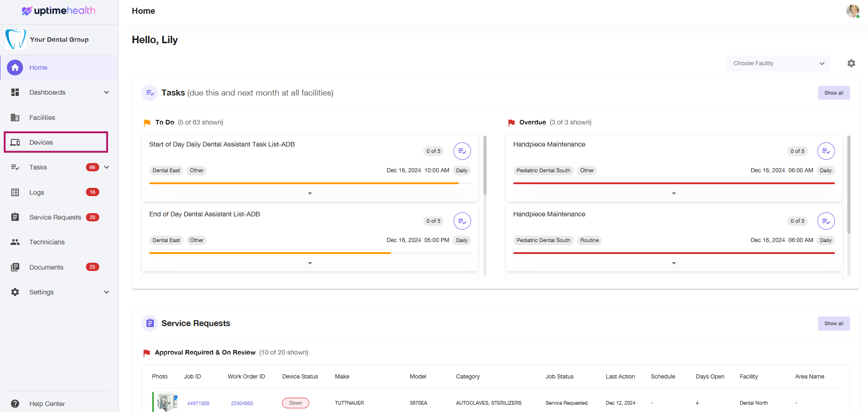Open the Documents sidebar icon

pyautogui.click(x=15, y=267)
